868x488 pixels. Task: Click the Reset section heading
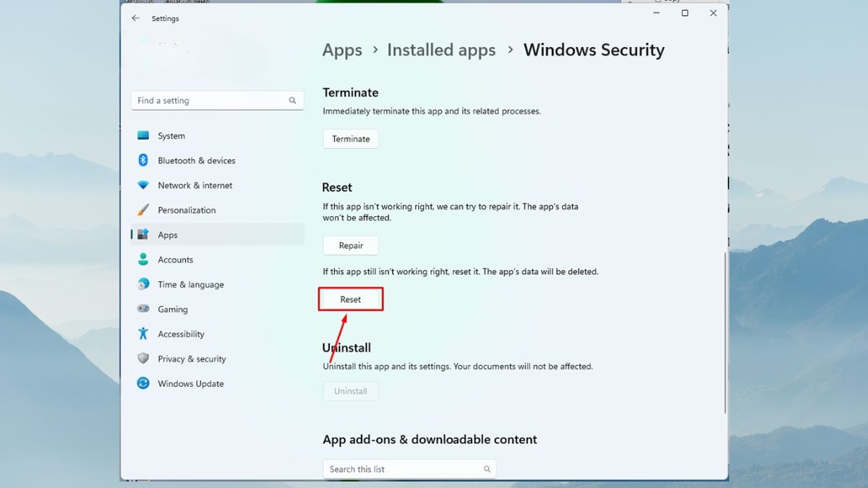pos(337,187)
